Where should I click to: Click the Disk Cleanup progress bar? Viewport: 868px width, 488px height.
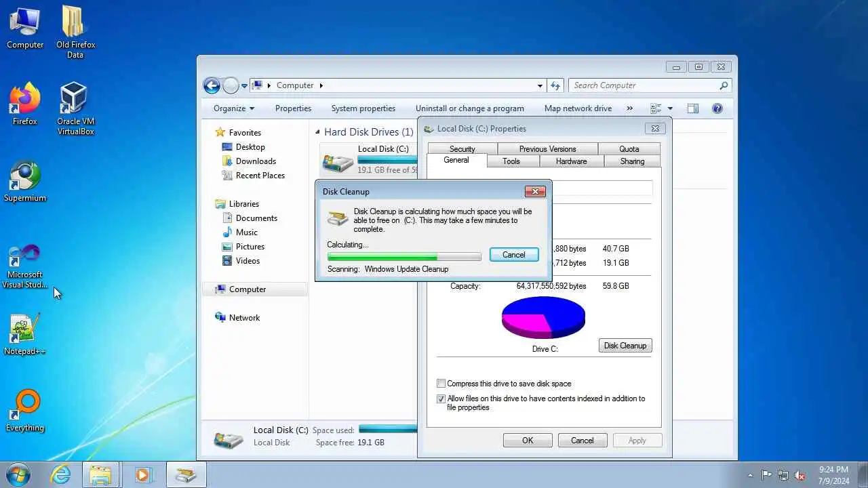click(x=404, y=257)
